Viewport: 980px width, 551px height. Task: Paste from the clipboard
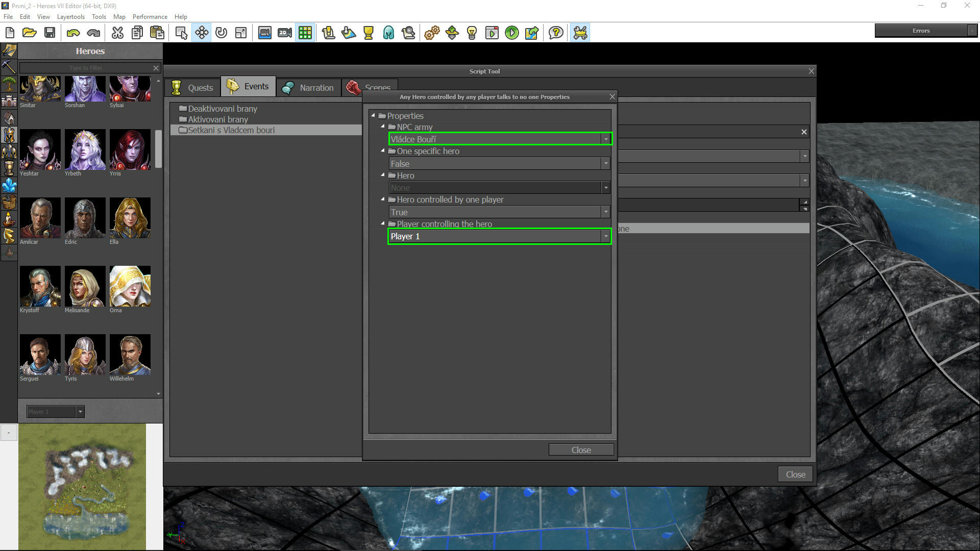tap(157, 33)
